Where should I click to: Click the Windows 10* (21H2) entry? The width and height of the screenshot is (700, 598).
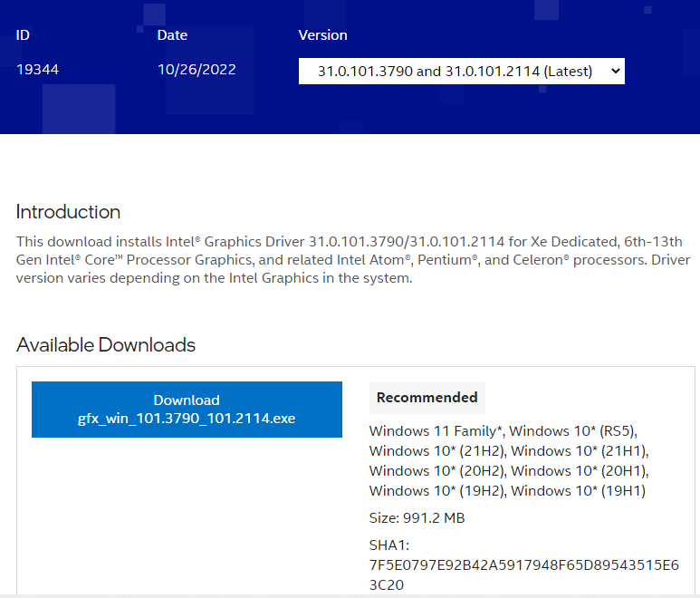point(438,451)
